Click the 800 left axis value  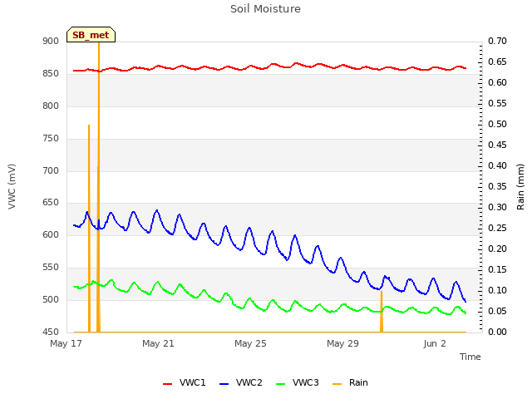click(x=51, y=106)
